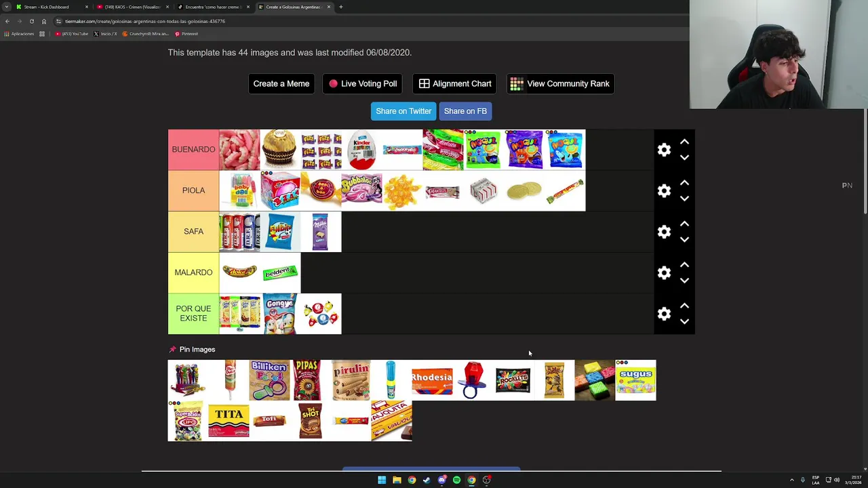Open settings gear for POR QUE EXISTE tier
868x488 pixels.
664,314
